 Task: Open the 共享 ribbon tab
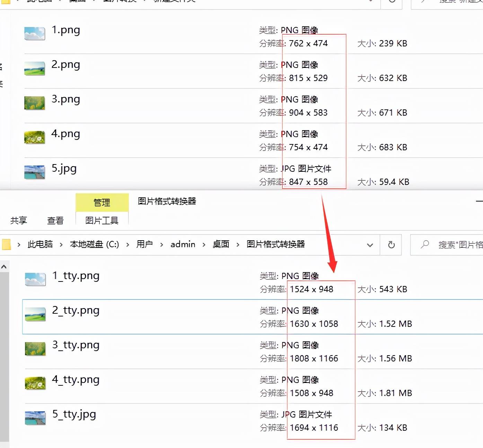click(x=19, y=221)
